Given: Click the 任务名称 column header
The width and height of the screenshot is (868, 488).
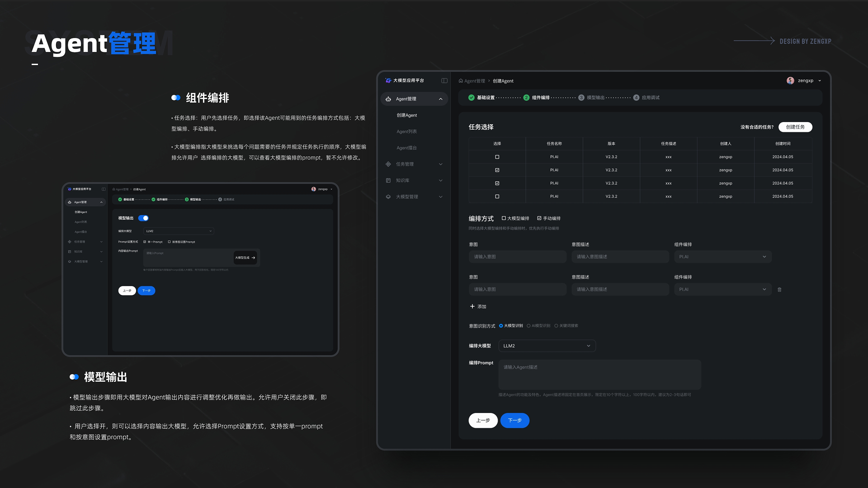Looking at the screenshot, I should [x=554, y=144].
